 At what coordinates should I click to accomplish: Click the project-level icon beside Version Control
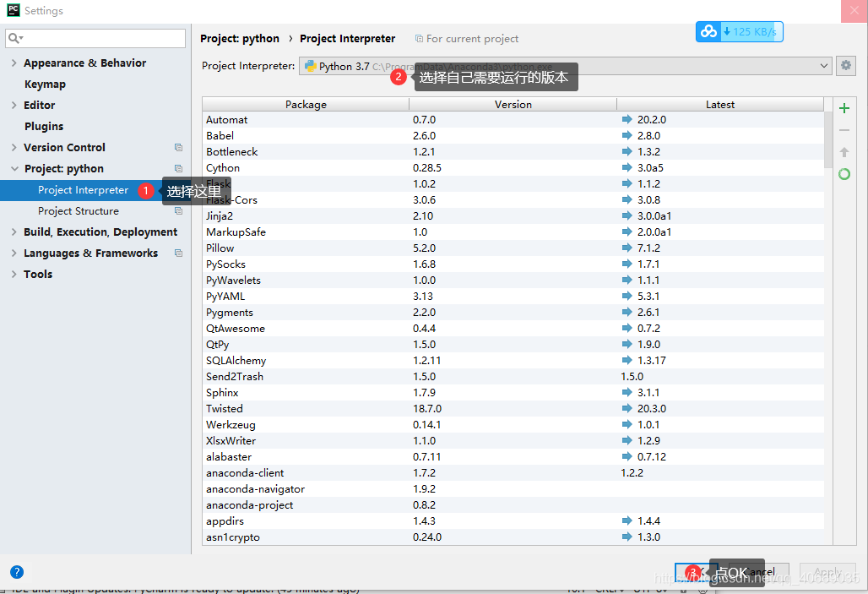point(178,147)
